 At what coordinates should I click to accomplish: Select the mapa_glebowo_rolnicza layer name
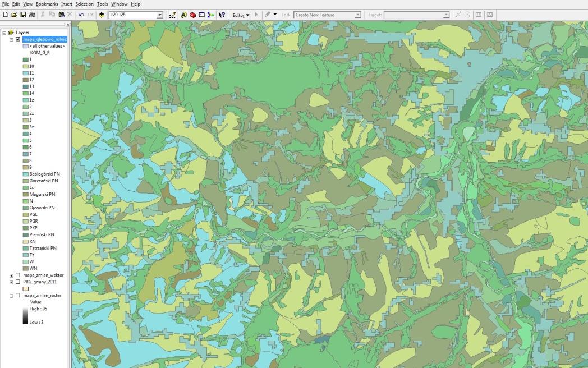tap(45, 39)
